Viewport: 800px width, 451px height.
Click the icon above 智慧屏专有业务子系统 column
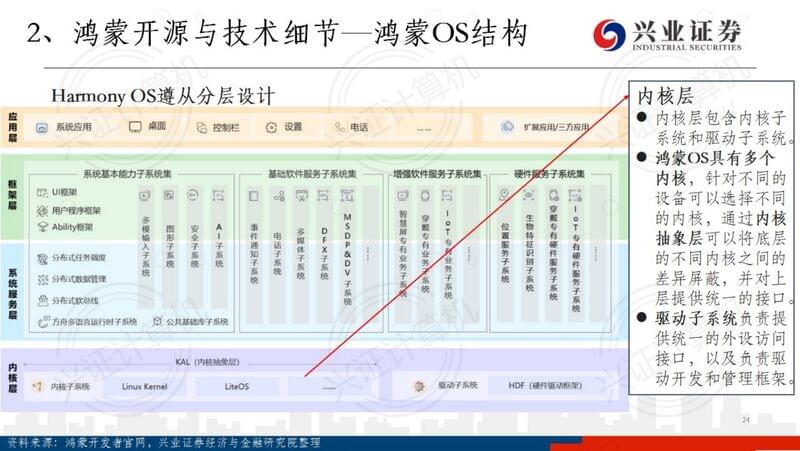403,195
